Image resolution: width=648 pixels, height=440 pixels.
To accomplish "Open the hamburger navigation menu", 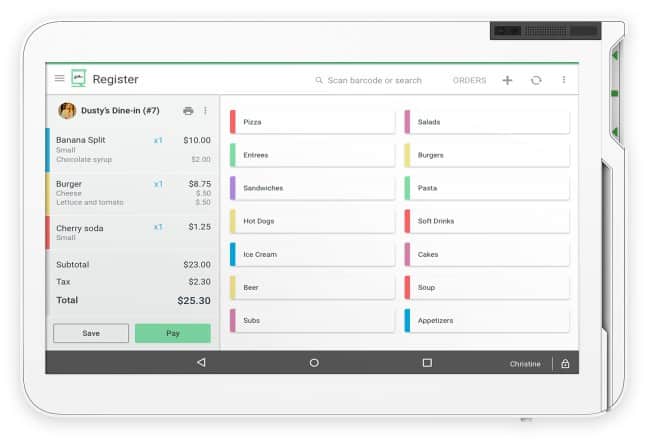I will tap(60, 78).
